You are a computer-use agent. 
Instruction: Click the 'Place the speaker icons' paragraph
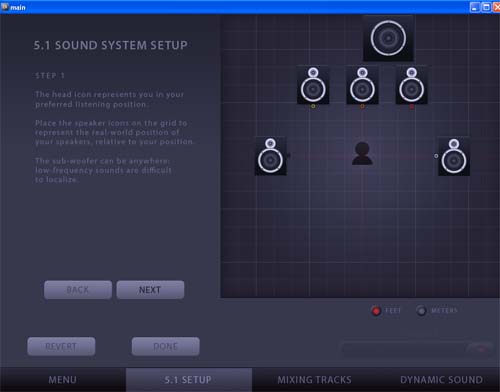tap(114, 132)
